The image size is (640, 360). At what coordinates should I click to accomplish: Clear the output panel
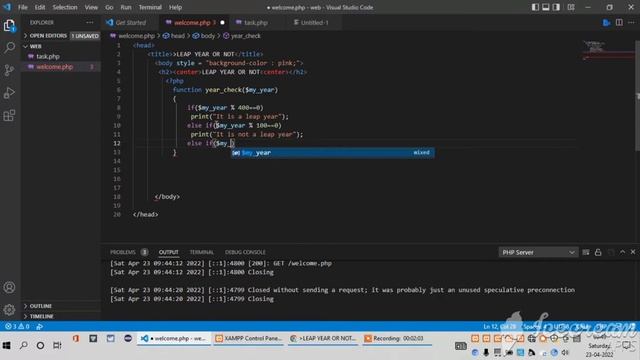(586, 252)
